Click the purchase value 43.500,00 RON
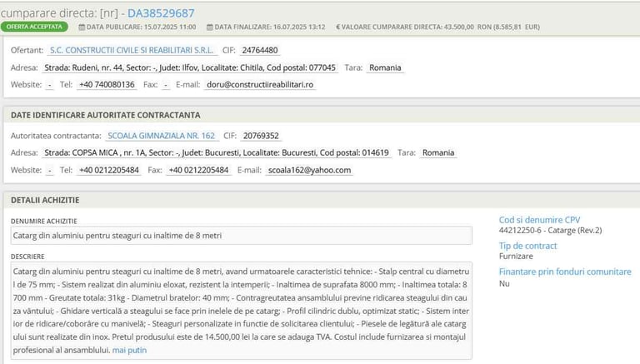This screenshot has height=364, width=640. 467,27
